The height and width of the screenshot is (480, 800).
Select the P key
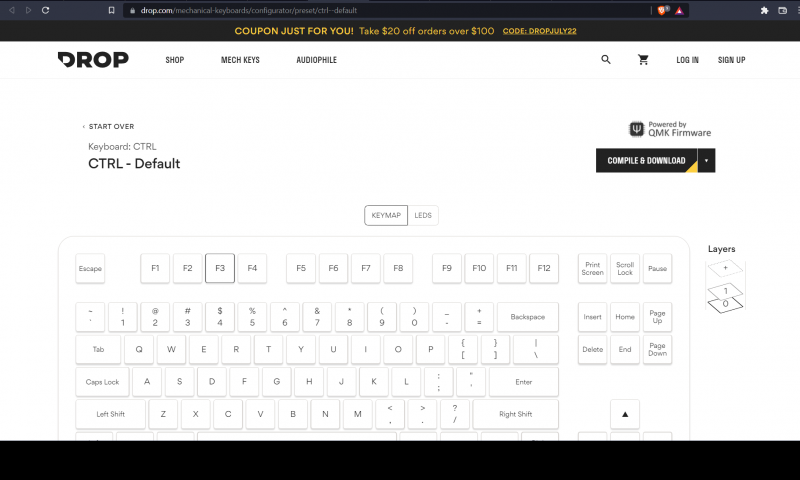(x=431, y=349)
